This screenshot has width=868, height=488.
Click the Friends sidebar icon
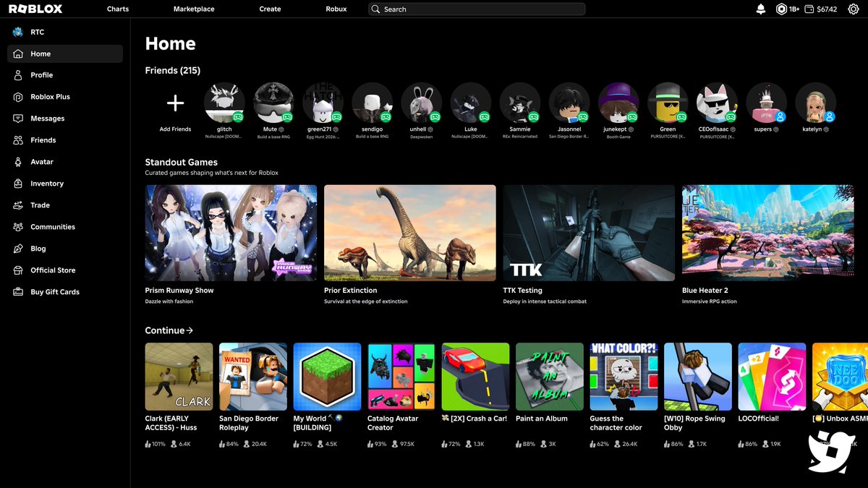tap(18, 140)
